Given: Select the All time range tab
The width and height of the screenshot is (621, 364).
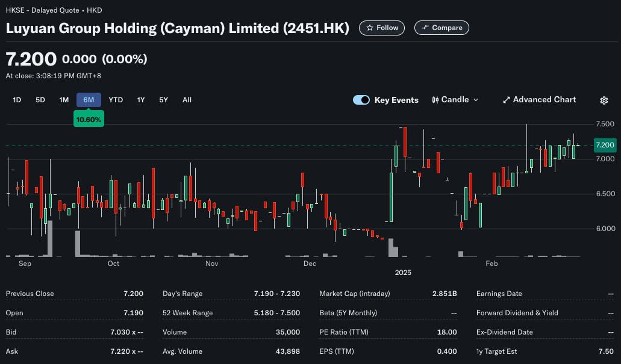Looking at the screenshot, I should 187,100.
